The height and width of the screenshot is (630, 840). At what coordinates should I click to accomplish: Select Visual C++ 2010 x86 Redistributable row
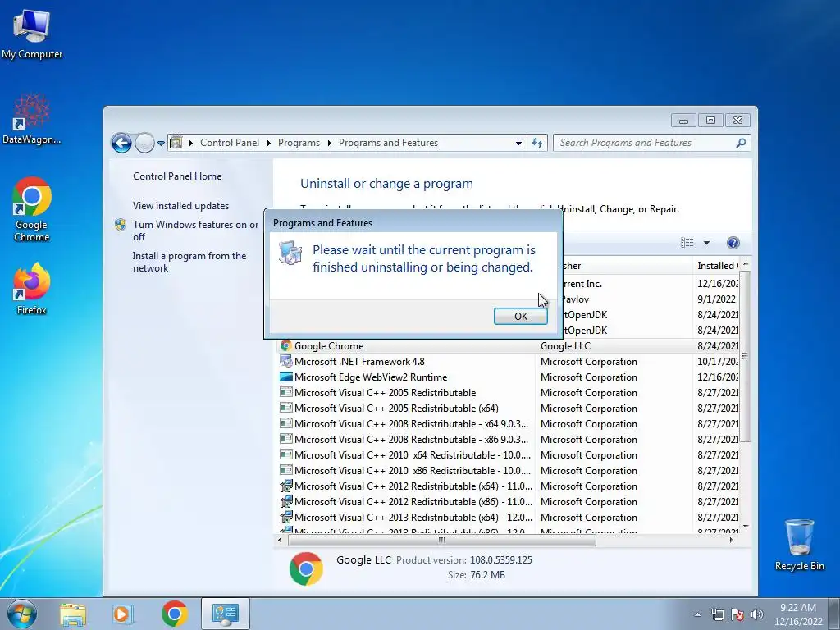click(x=508, y=470)
